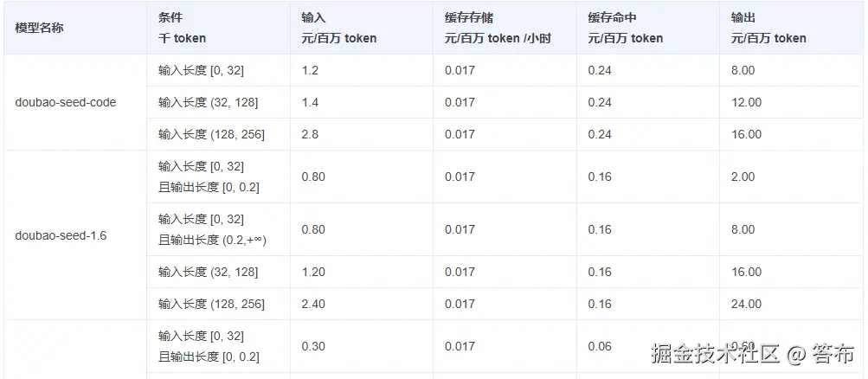Click the 1.2 input price cell
The width and height of the screenshot is (868, 379).
coord(310,70)
